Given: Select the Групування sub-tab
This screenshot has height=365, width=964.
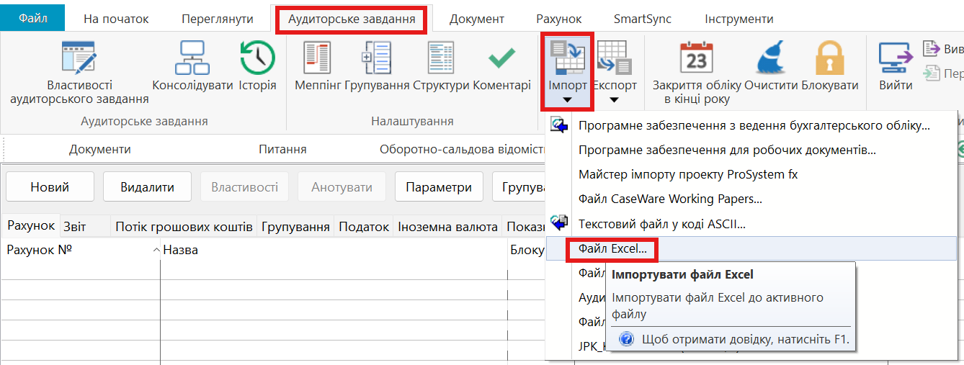Looking at the screenshot, I should (296, 227).
